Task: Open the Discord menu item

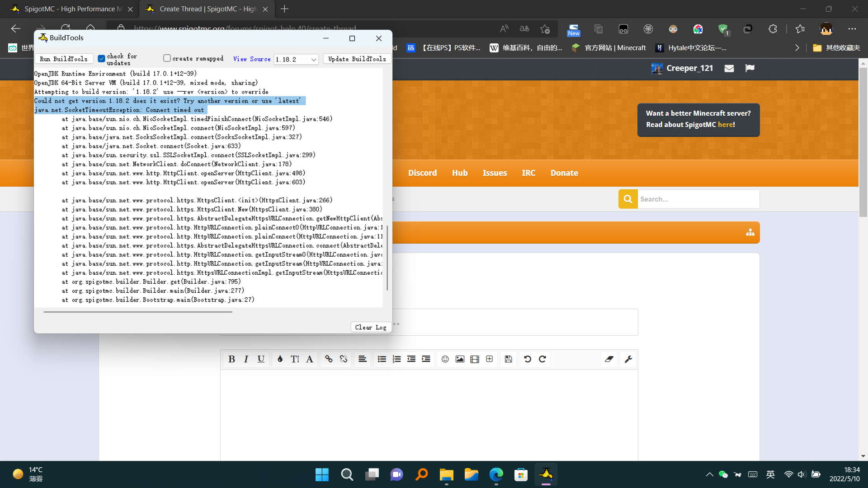Action: click(422, 173)
